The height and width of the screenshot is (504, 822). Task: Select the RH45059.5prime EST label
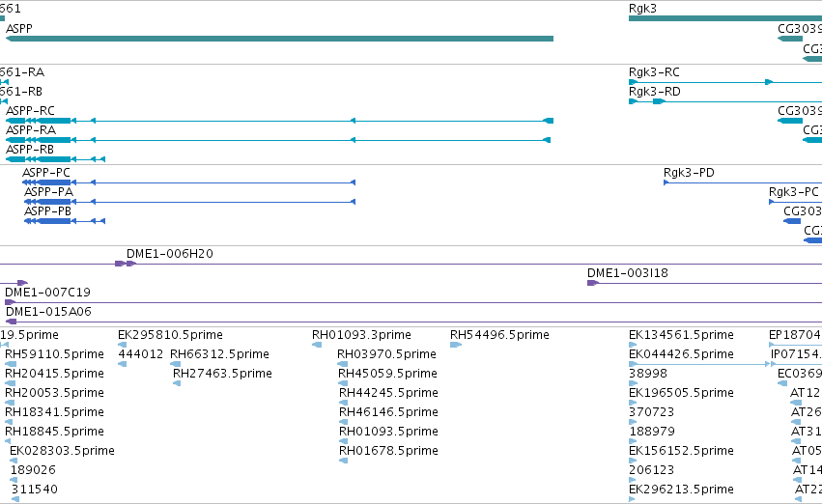tap(387, 374)
